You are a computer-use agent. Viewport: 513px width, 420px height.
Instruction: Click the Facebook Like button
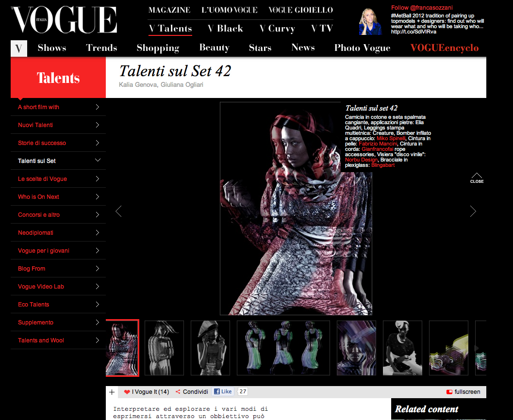coord(223,391)
